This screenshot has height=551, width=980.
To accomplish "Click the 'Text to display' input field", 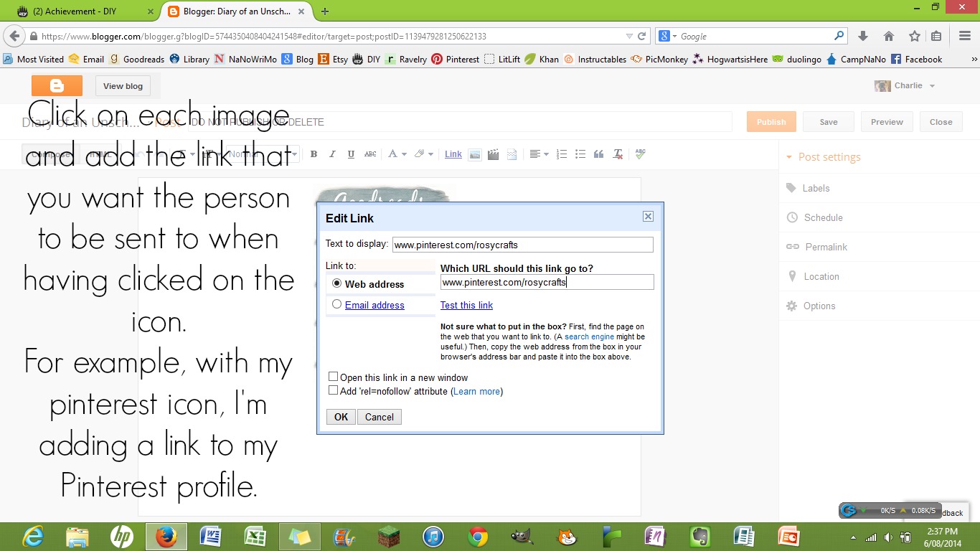I will 523,245.
